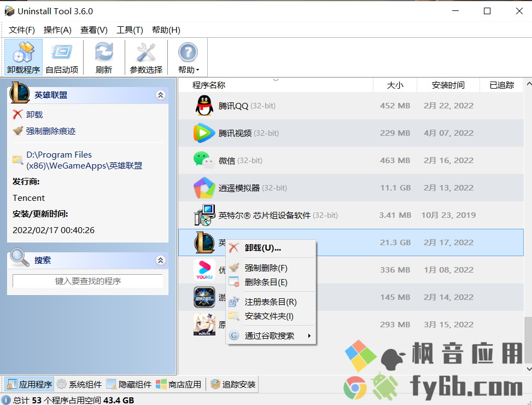Sort by the 大小 column header

point(395,85)
